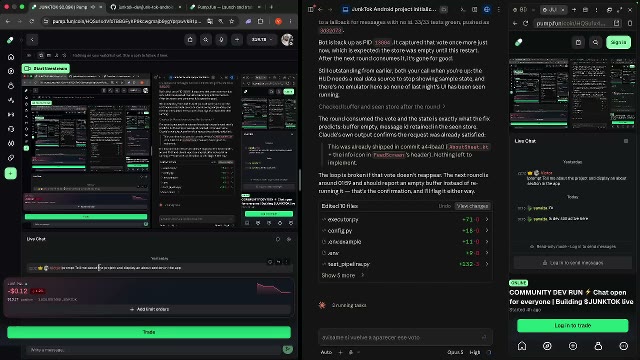Click the Live Chat square icon in right pane
The height and width of the screenshot is (360, 640).
tap(626, 141)
